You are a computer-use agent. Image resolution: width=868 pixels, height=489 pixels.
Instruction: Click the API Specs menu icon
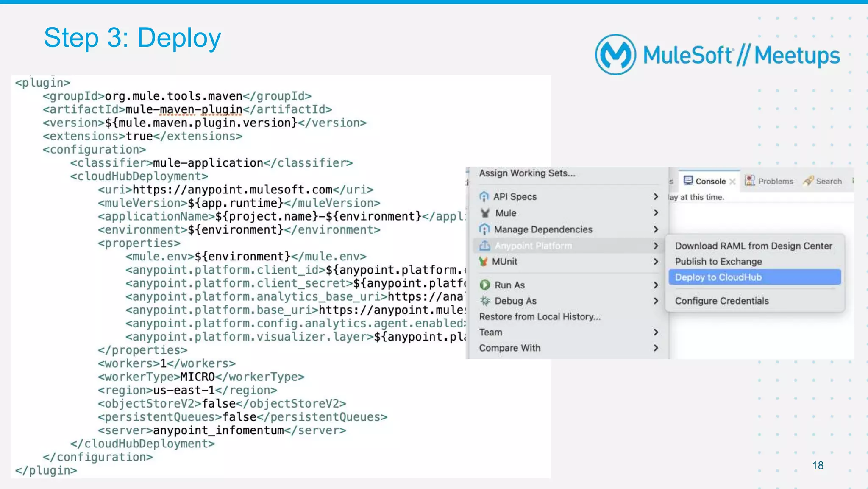coord(484,197)
